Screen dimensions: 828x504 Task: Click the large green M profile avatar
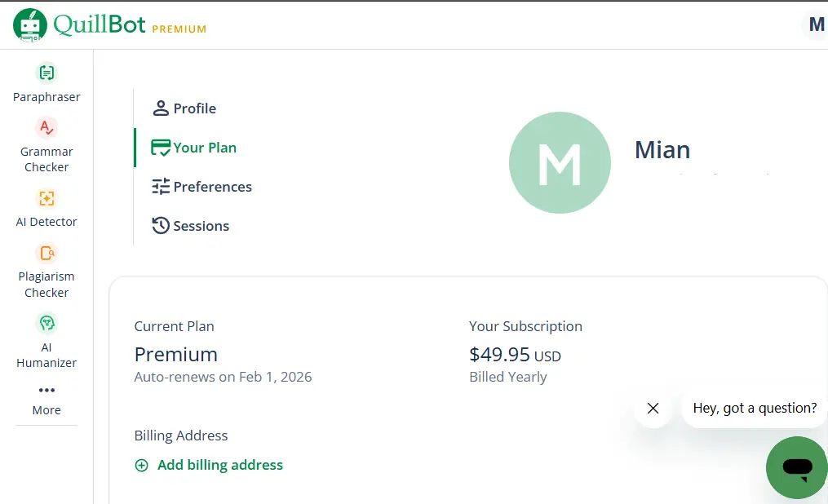click(x=560, y=162)
